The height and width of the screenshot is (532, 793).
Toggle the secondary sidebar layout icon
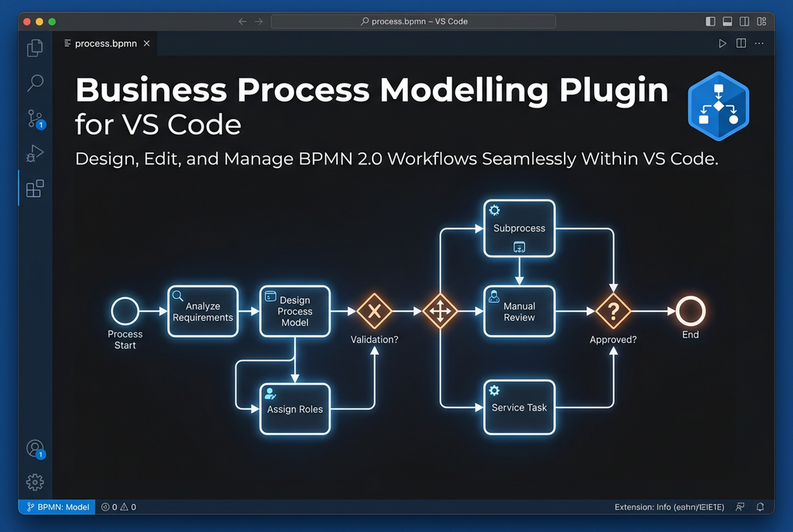pyautogui.click(x=744, y=21)
